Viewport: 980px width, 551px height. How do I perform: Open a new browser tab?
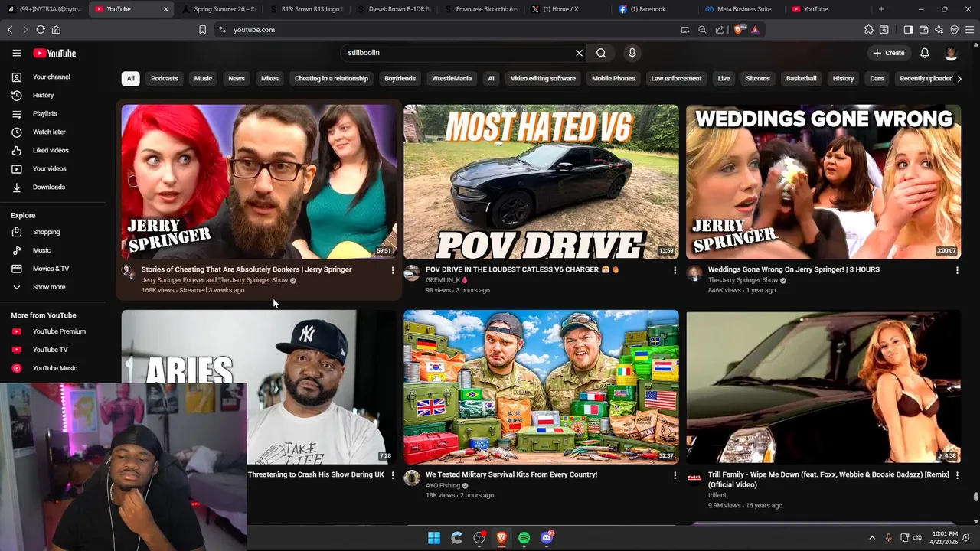tap(881, 9)
